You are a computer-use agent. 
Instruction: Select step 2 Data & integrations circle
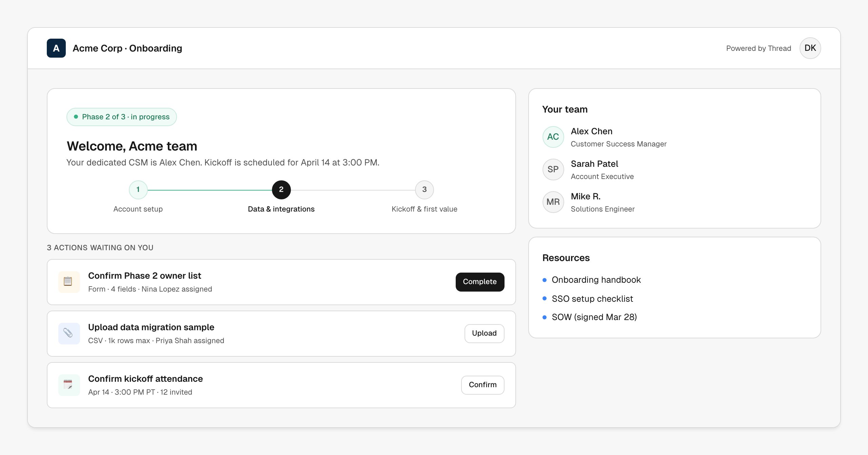tap(281, 190)
